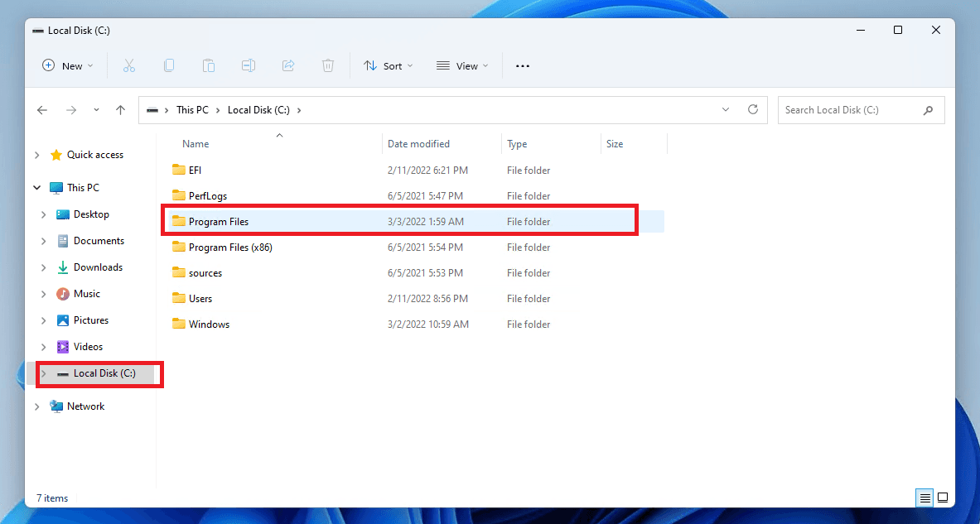Select Videos in navigation pane
The image size is (980, 524).
coord(88,347)
